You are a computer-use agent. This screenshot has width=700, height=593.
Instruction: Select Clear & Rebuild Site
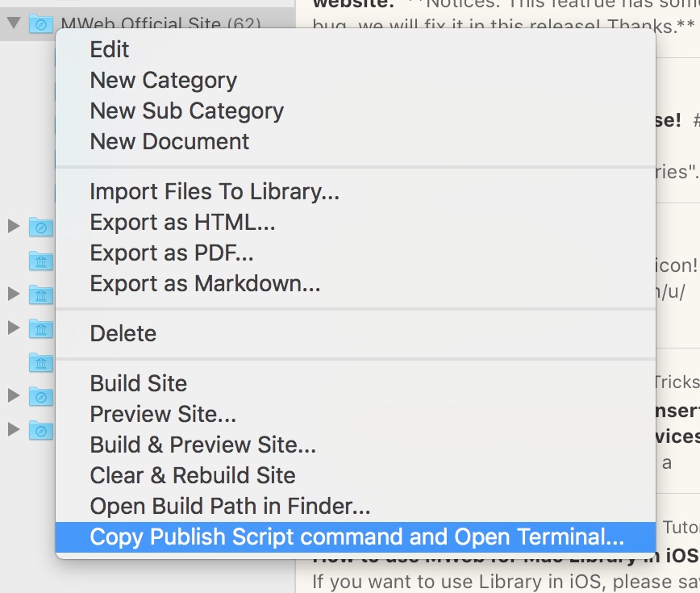pos(192,475)
